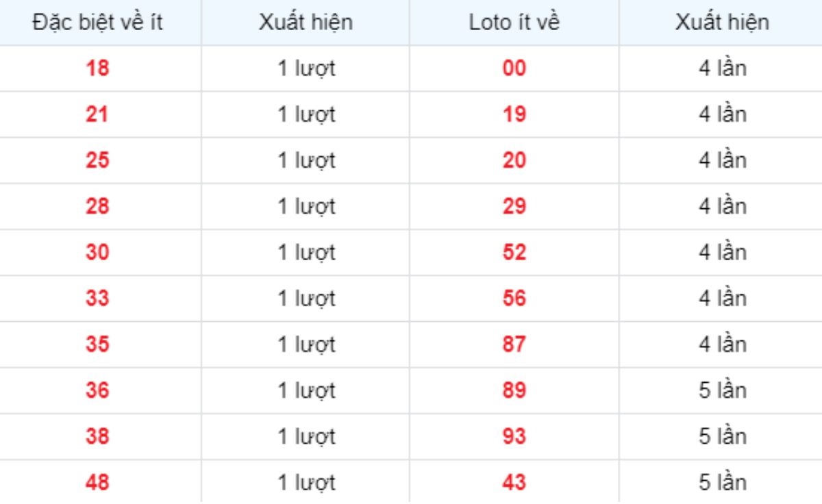Select special number 30
Image resolution: width=822 pixels, height=504 pixels.
(x=97, y=252)
